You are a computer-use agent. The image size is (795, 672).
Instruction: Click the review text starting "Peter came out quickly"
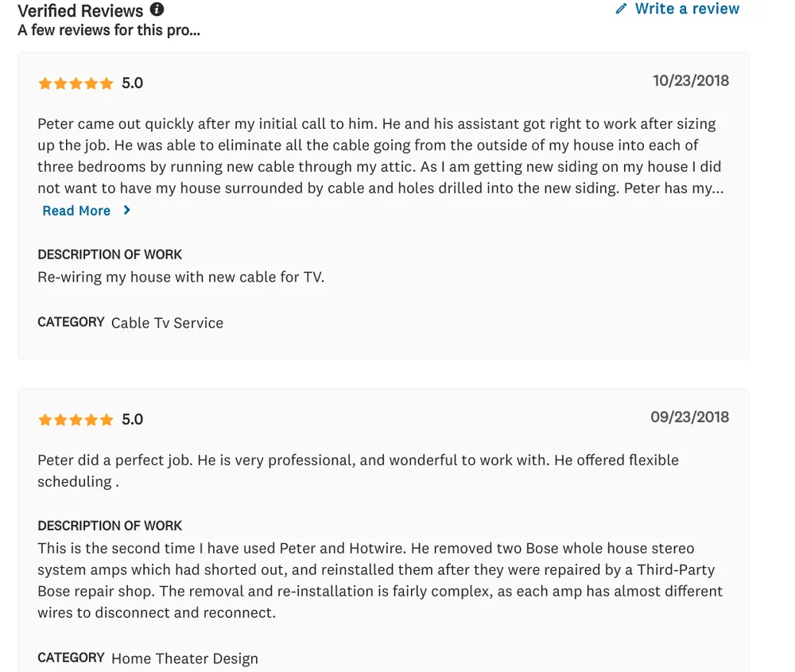click(x=380, y=156)
